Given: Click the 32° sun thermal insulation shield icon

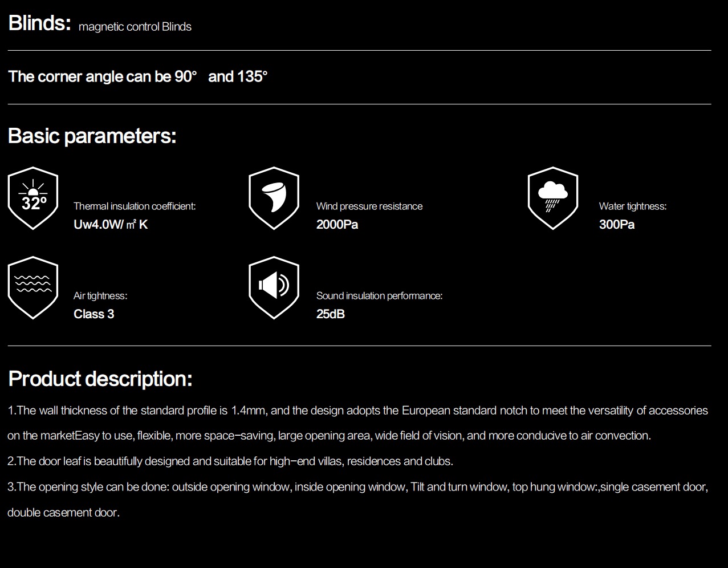Looking at the screenshot, I should tap(33, 198).
